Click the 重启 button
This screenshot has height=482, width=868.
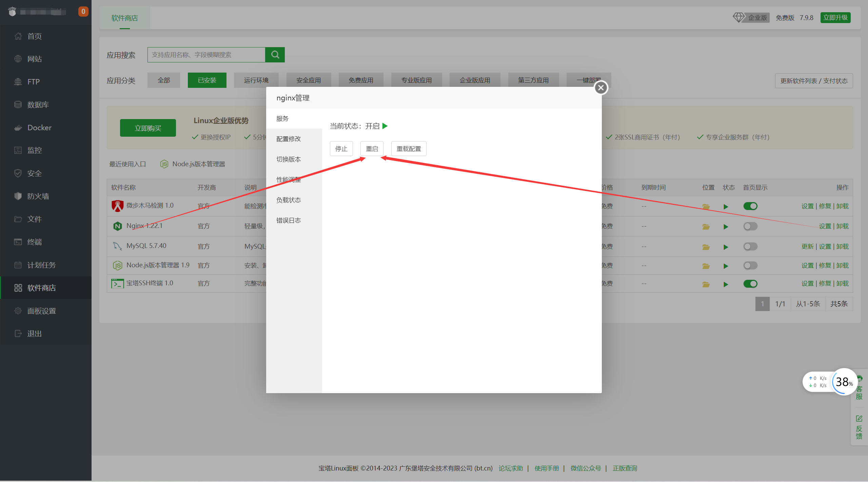click(x=372, y=149)
